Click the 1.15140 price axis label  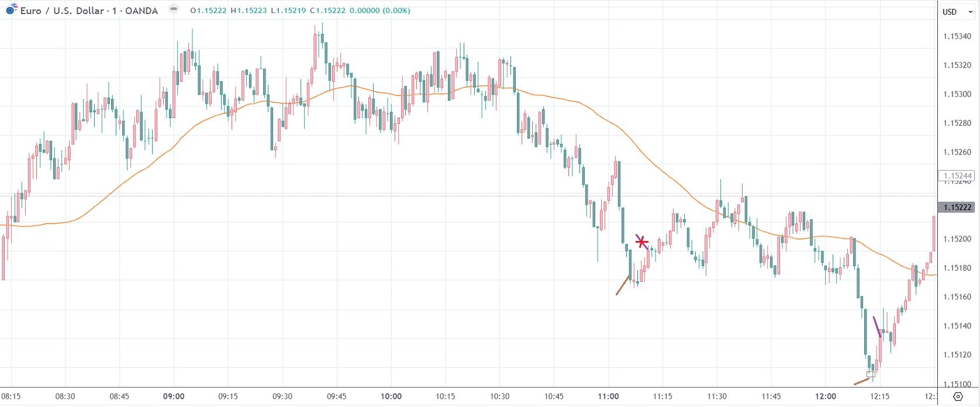(957, 326)
